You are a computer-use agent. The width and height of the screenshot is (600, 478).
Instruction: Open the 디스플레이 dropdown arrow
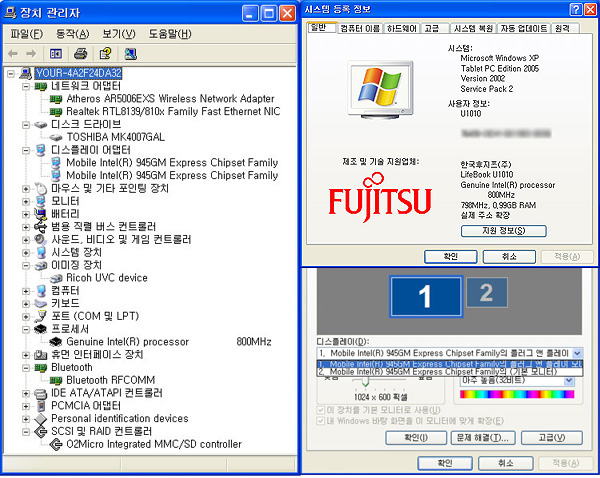[577, 353]
